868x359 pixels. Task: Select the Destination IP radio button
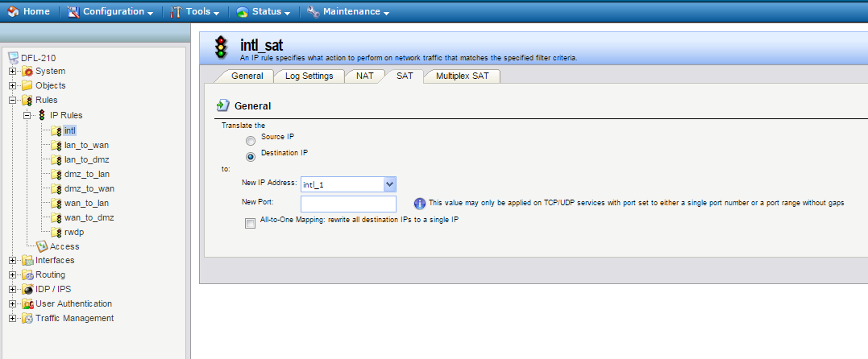pos(251,156)
